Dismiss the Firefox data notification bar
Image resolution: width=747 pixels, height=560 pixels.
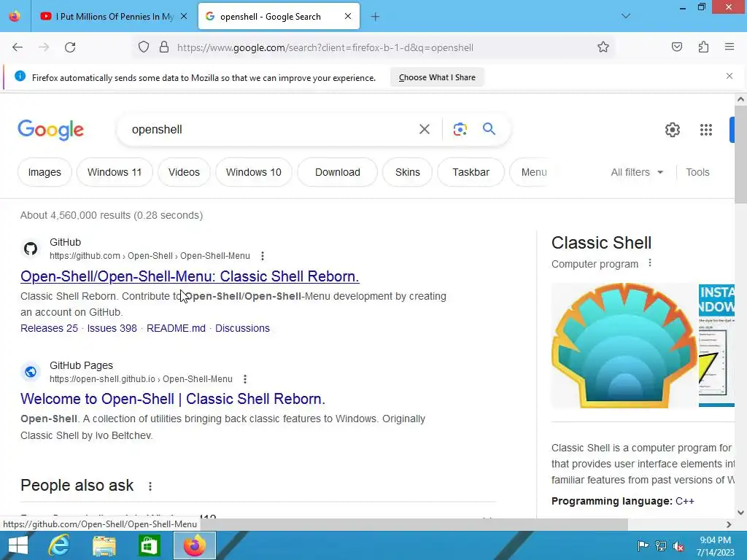(729, 76)
